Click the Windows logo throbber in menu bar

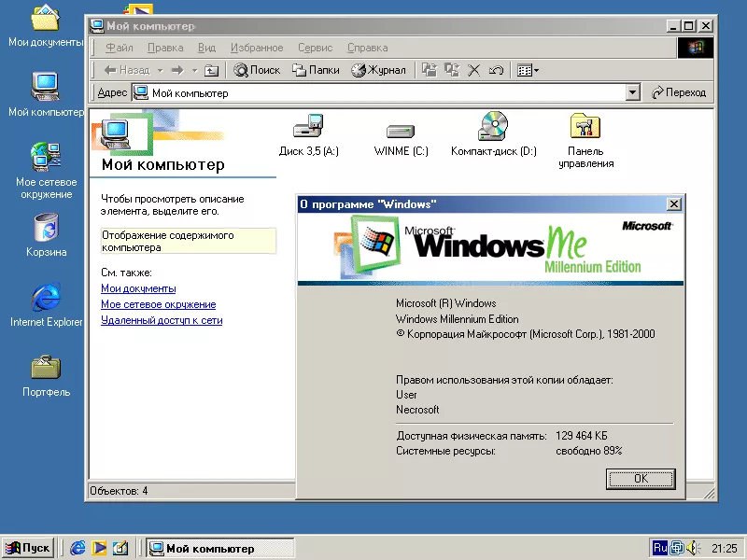tap(695, 48)
